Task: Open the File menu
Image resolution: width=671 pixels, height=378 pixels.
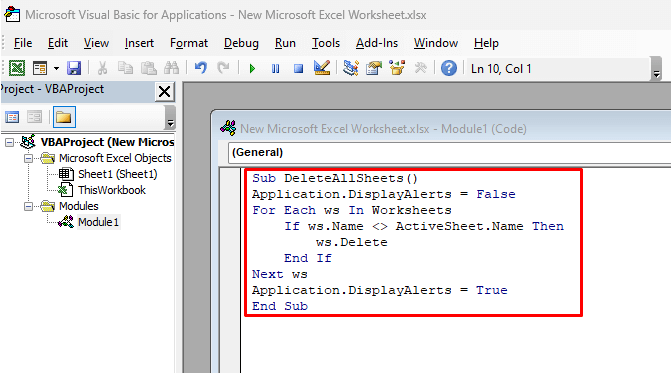Action: pyautogui.click(x=23, y=43)
